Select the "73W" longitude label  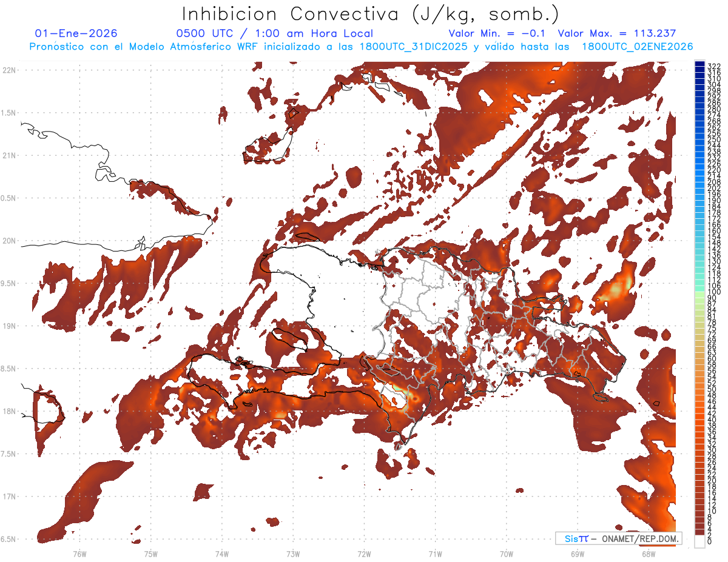293,554
